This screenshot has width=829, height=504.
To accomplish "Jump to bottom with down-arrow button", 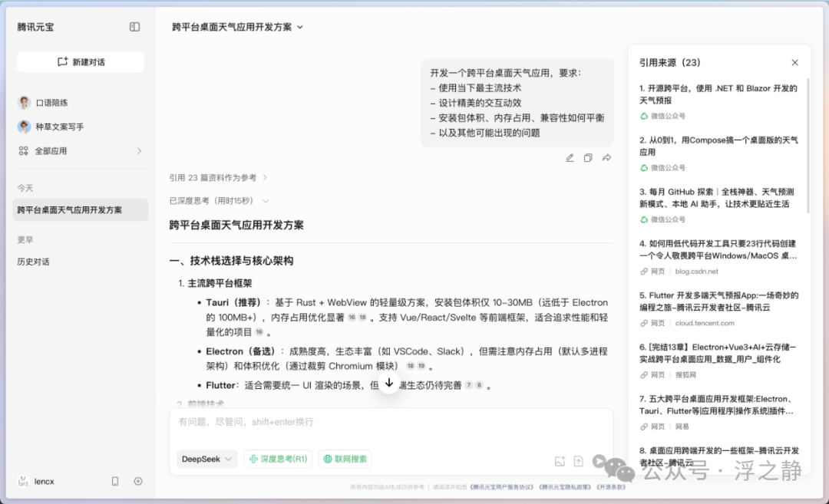I will [389, 383].
